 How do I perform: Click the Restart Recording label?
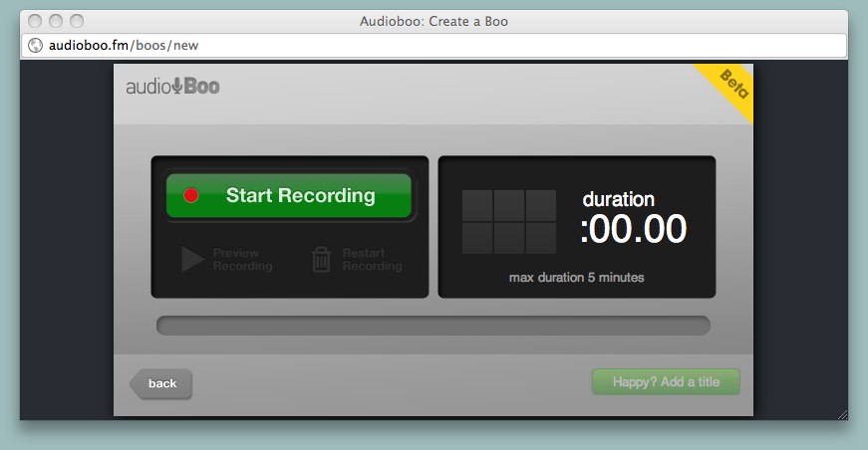(372, 259)
